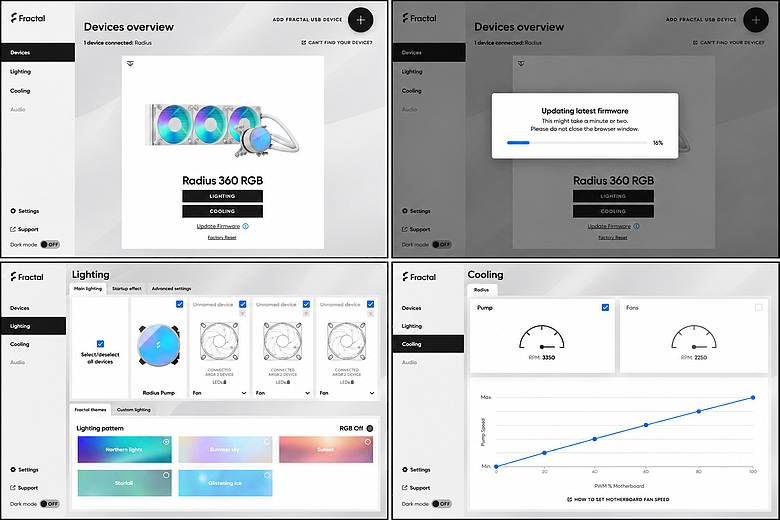Open How To Set Motherboard Fan Speed link

click(x=618, y=499)
